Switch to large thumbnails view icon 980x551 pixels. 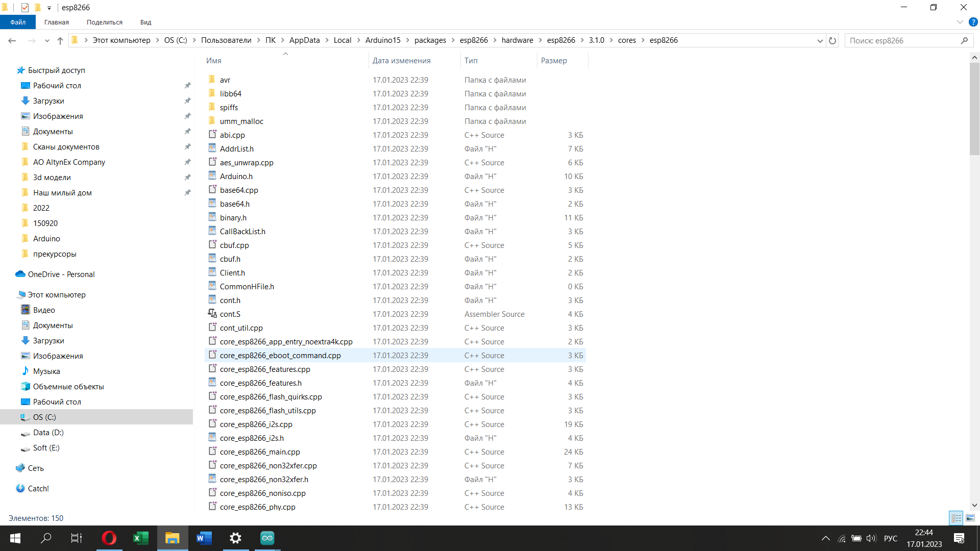pos(970,518)
